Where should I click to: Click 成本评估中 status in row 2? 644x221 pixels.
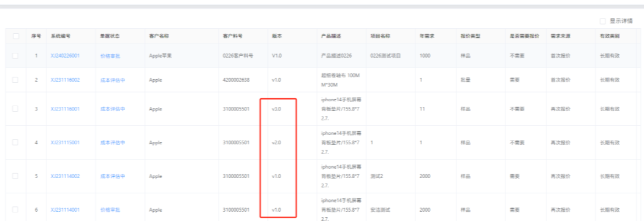[x=113, y=80]
